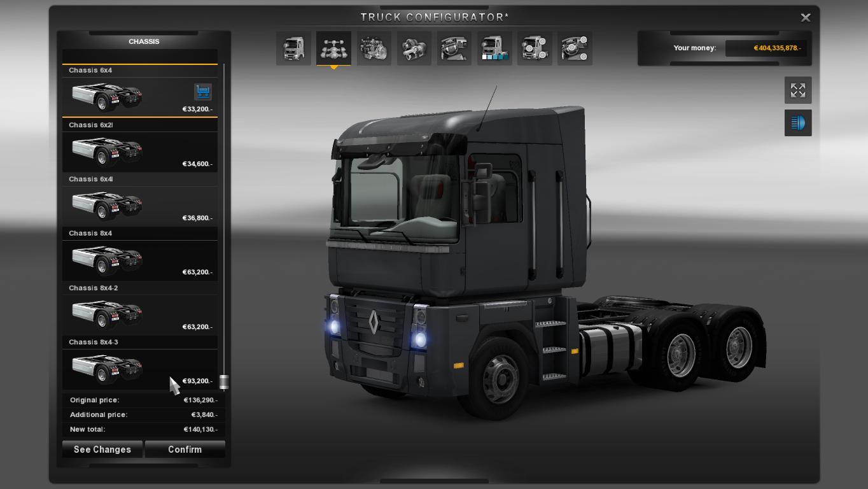Image resolution: width=868 pixels, height=489 pixels.
Task: Close the Truck Configurator window
Action: (805, 18)
